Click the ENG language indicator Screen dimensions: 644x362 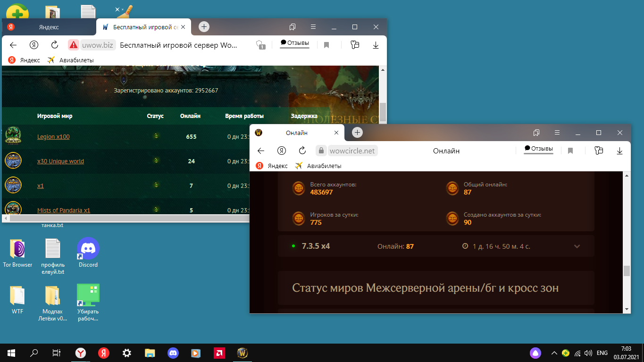tap(602, 353)
